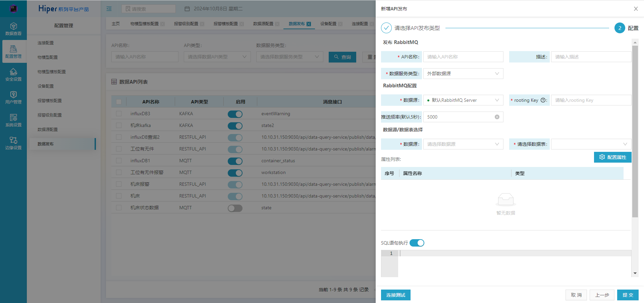Open the 默认RabbitMQ Server 数据源 dropdown

point(463,100)
